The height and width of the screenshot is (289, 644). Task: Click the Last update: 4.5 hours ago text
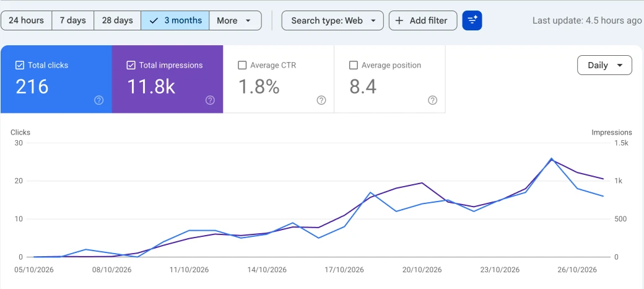tap(587, 20)
